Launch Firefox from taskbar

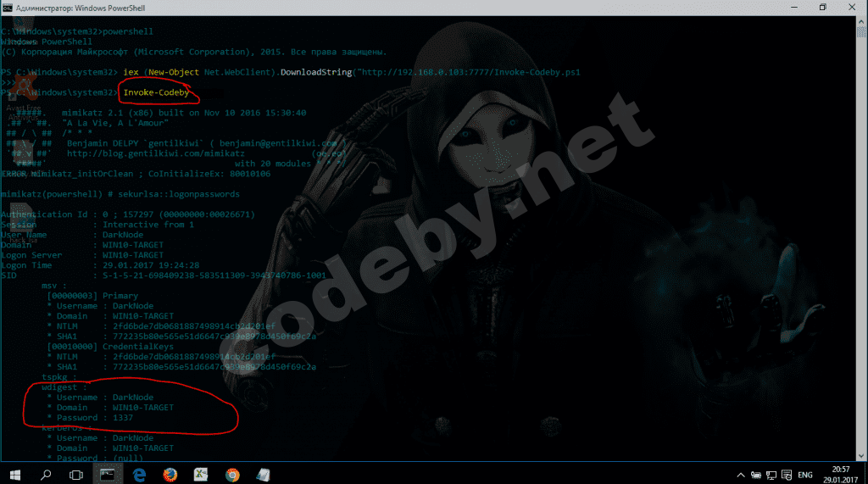pos(170,475)
